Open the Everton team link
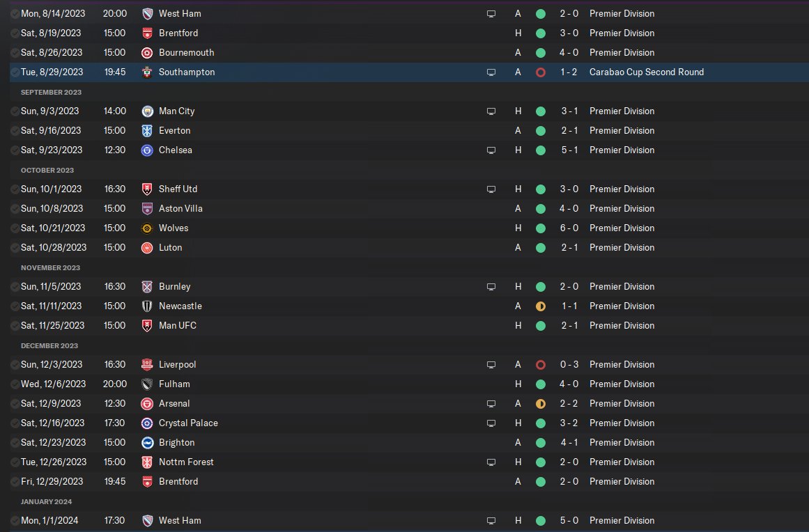The width and height of the screenshot is (809, 532). pyautogui.click(x=174, y=130)
